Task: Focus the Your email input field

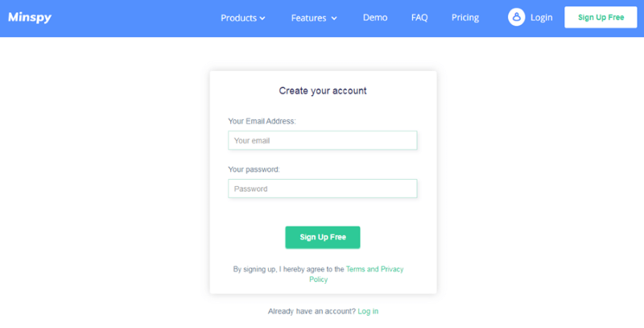Action: [323, 140]
